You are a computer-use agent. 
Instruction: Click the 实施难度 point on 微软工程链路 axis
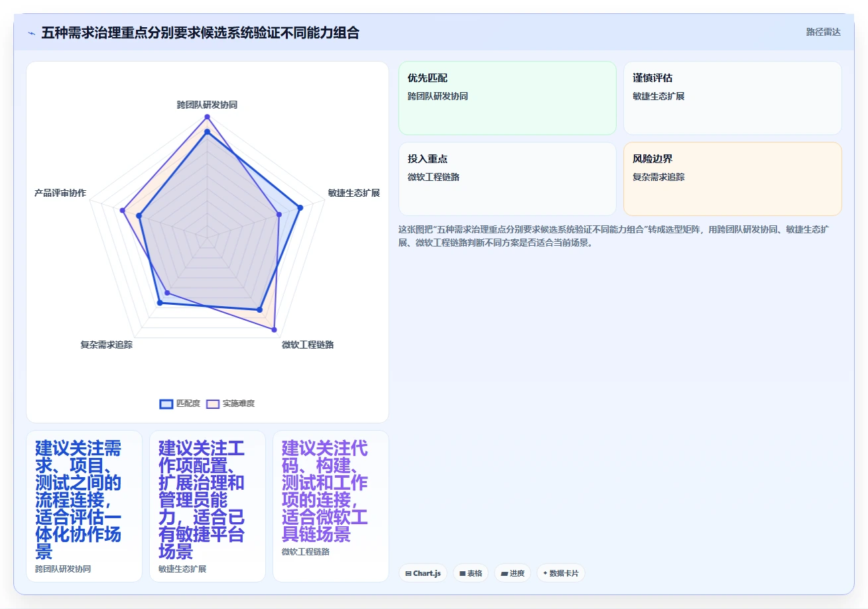tap(274, 329)
